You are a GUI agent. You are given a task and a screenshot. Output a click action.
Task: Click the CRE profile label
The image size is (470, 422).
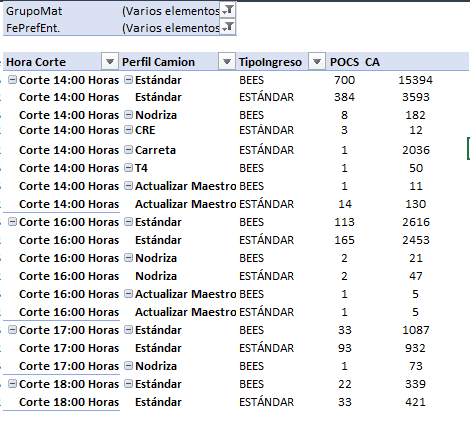click(145, 130)
